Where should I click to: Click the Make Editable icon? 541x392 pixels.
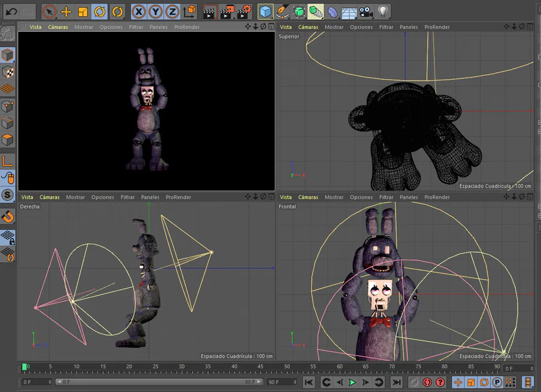point(7,34)
